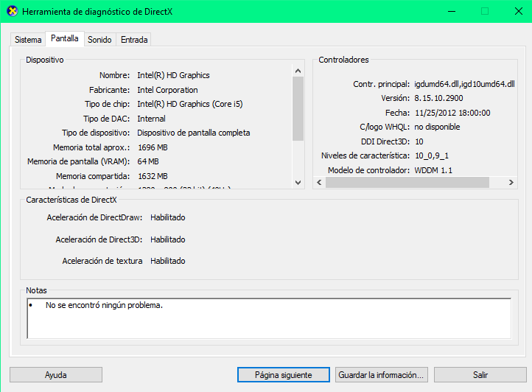The height and width of the screenshot is (392, 532).
Task: Close the DirectX diagnostic window
Action: [x=519, y=11]
